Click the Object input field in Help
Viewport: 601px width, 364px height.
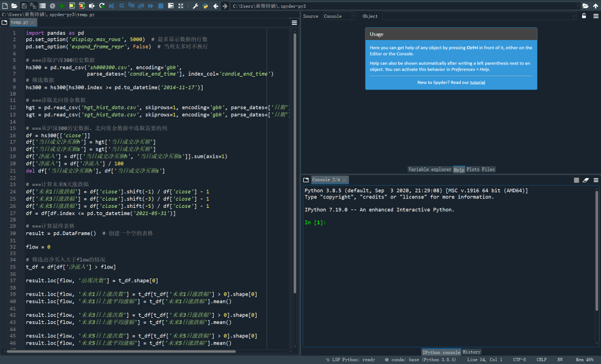coord(479,16)
